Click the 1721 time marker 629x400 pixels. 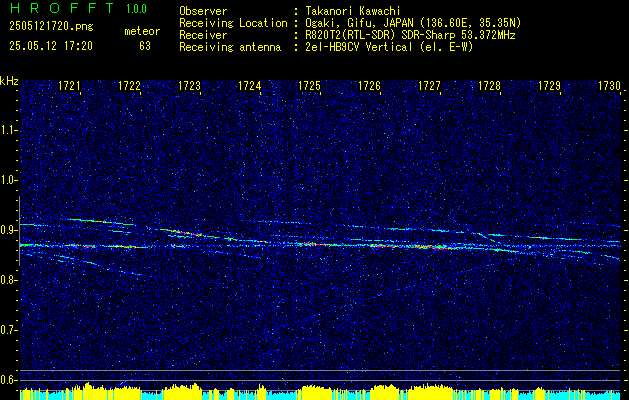click(x=69, y=86)
